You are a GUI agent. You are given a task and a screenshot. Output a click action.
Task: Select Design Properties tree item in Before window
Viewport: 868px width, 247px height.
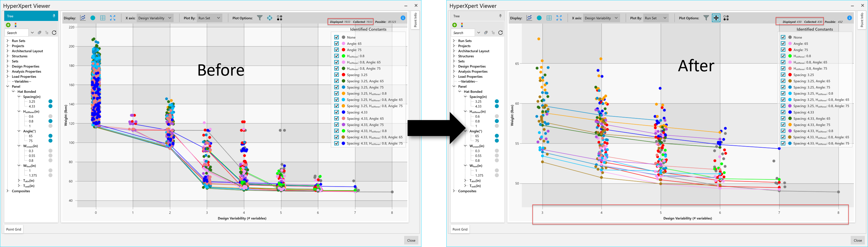[x=26, y=66]
